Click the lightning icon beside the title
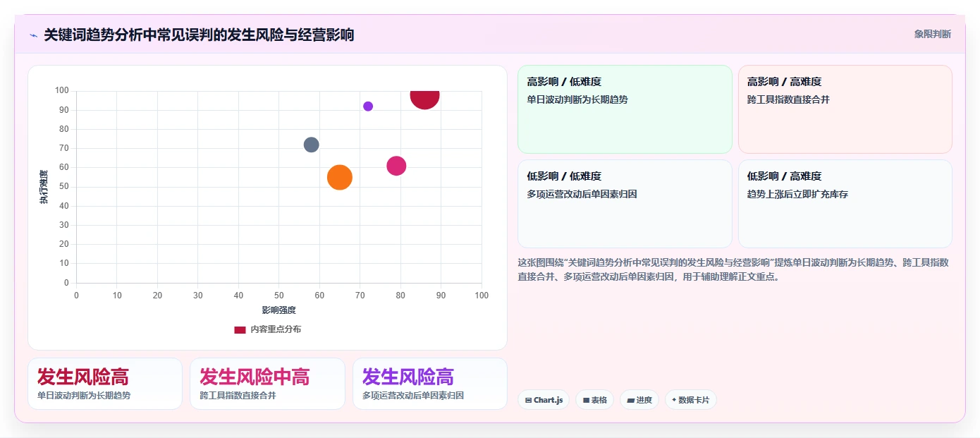The width and height of the screenshot is (980, 438). tap(33, 35)
